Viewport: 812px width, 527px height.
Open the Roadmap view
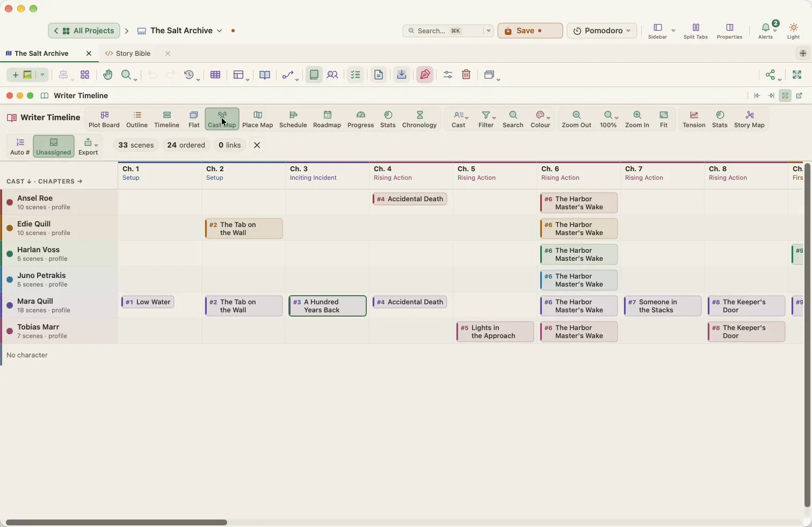[327, 119]
